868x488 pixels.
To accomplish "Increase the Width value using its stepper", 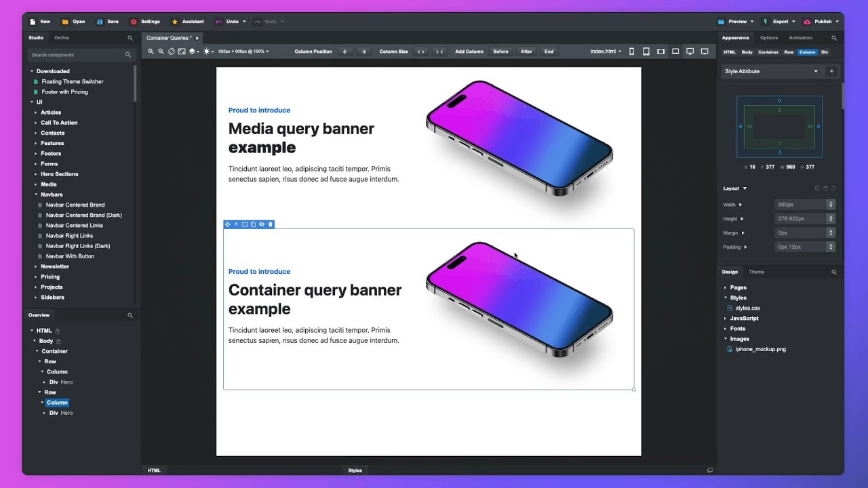I will coord(831,202).
